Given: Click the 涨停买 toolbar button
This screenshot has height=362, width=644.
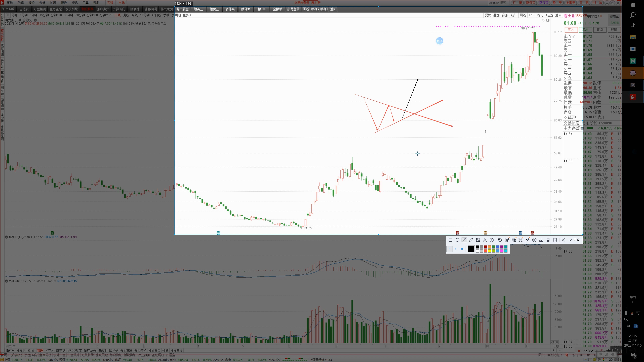Looking at the screenshot, I should [230, 9].
